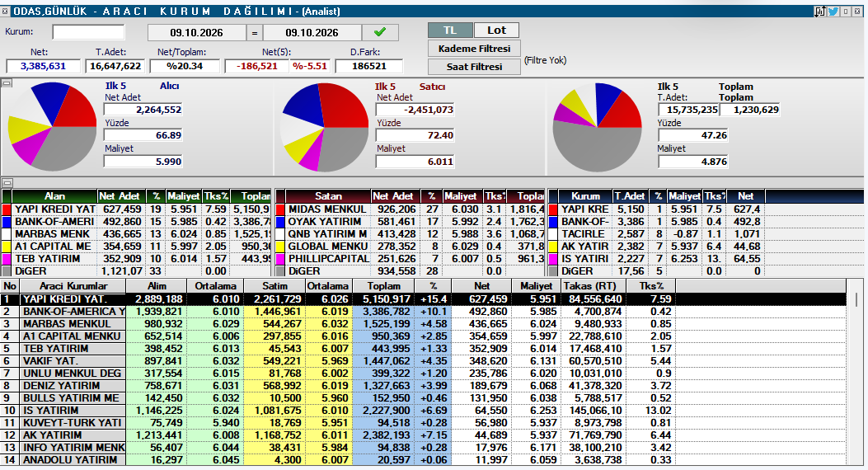
Task: Click Toplam Maliyet value 4.876
Action: [692, 162]
